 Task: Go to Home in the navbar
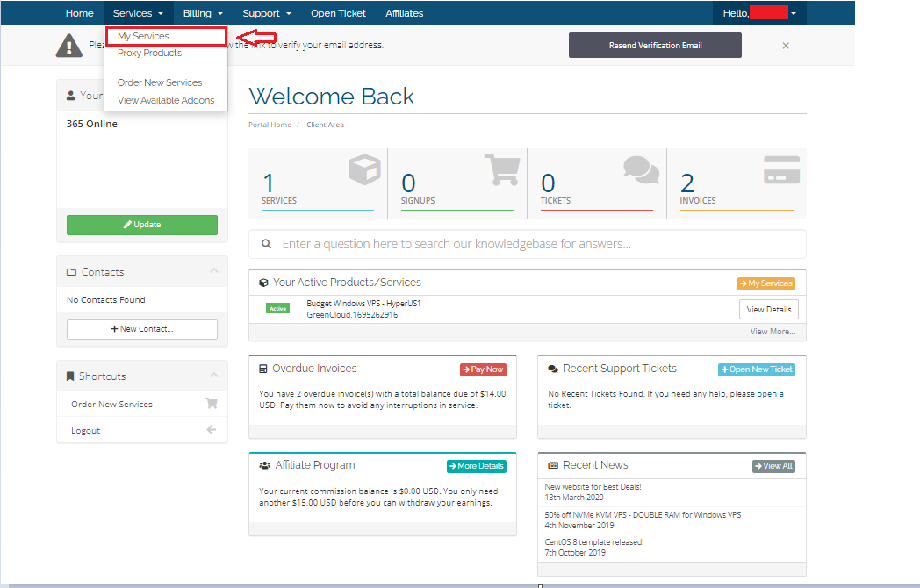tap(79, 13)
